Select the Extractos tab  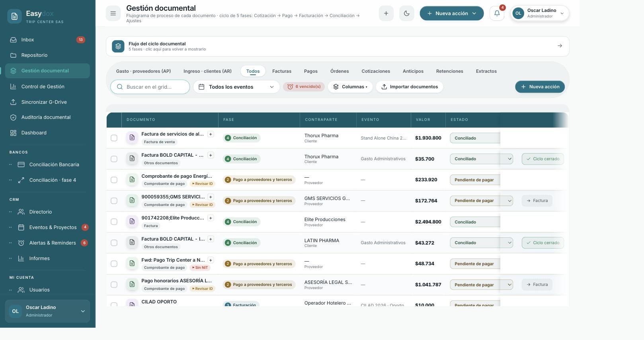pyautogui.click(x=486, y=71)
